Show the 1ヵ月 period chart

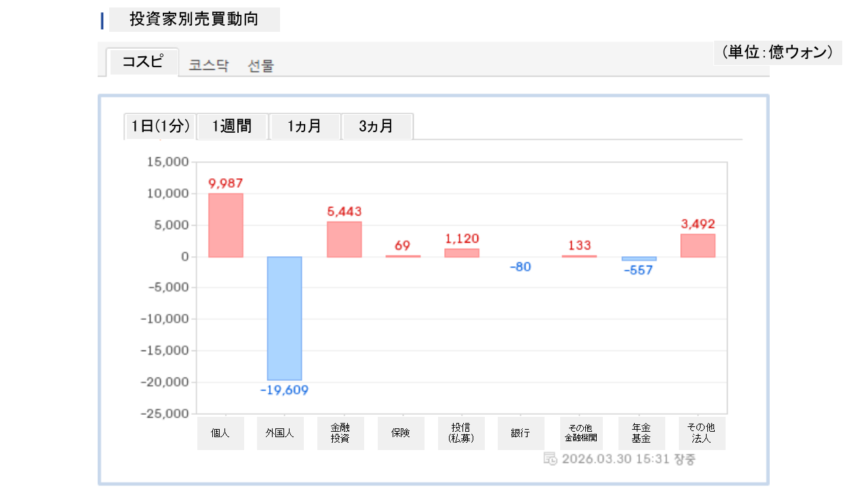click(x=304, y=126)
